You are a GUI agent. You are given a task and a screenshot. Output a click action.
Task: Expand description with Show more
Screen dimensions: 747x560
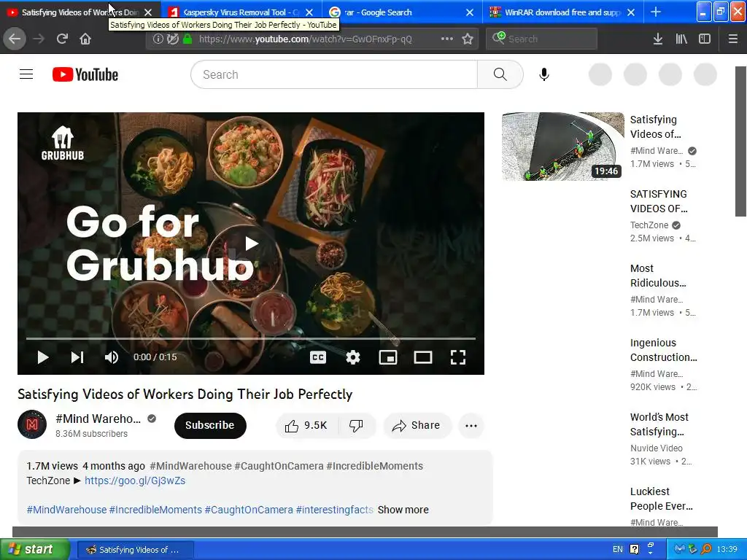pos(403,510)
